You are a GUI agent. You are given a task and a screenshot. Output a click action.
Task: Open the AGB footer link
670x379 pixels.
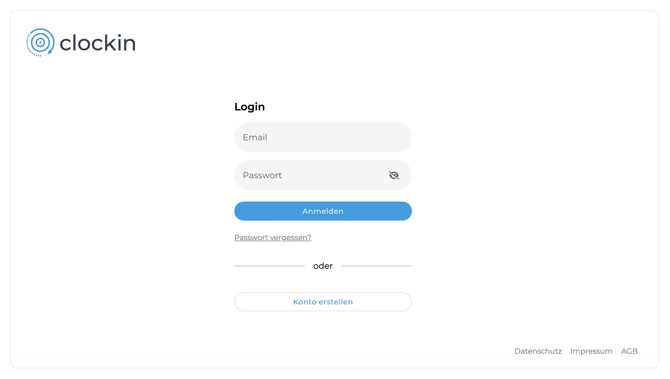click(629, 351)
